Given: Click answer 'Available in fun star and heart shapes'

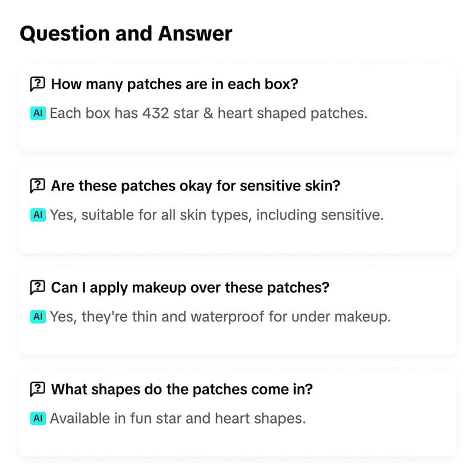Looking at the screenshot, I should tap(178, 418).
